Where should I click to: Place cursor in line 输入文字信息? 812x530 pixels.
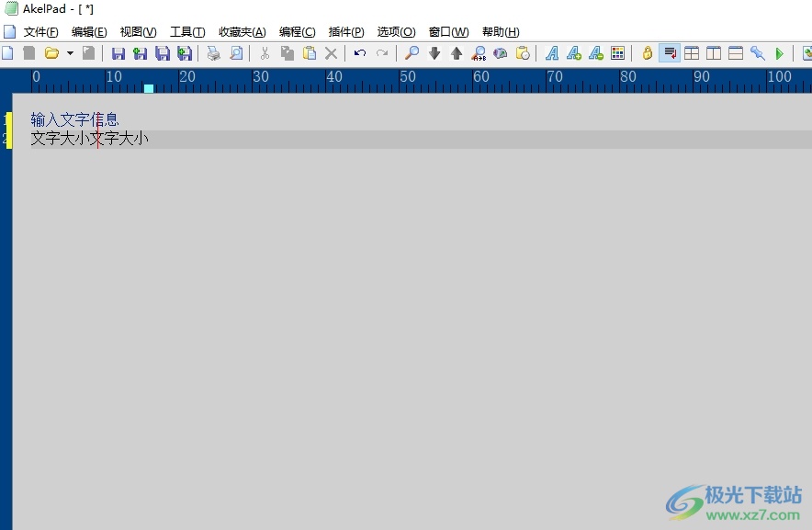(74, 119)
